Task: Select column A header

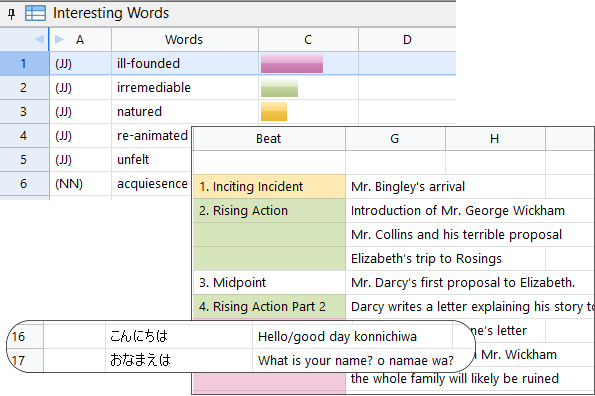Action: (80, 39)
